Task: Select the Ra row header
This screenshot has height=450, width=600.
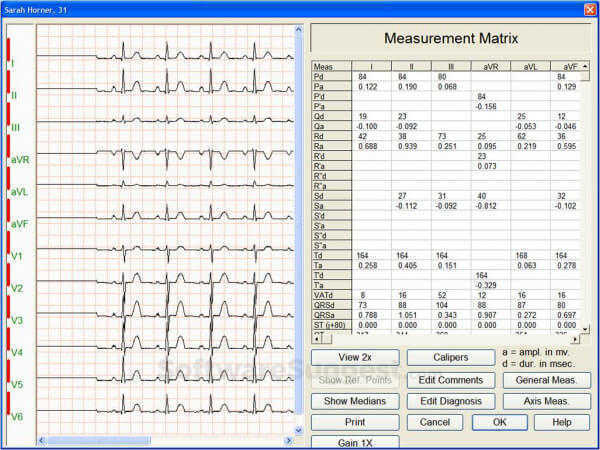Action: (332, 146)
